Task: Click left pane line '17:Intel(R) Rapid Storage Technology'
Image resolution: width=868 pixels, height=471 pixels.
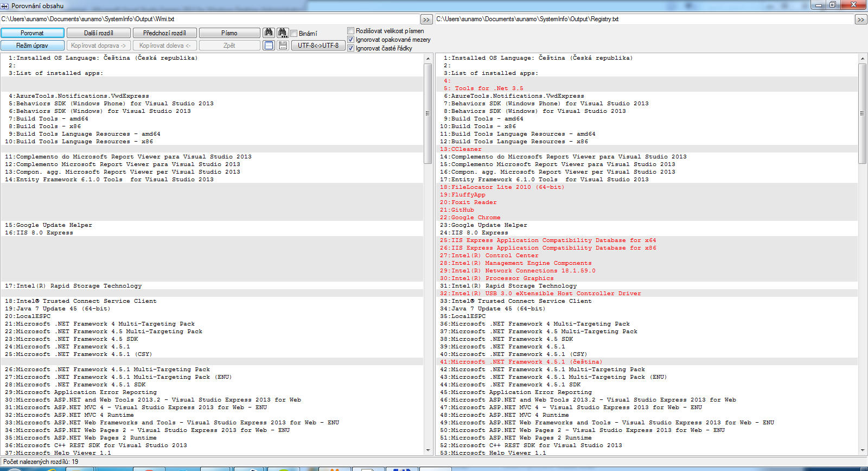Action: (x=212, y=286)
